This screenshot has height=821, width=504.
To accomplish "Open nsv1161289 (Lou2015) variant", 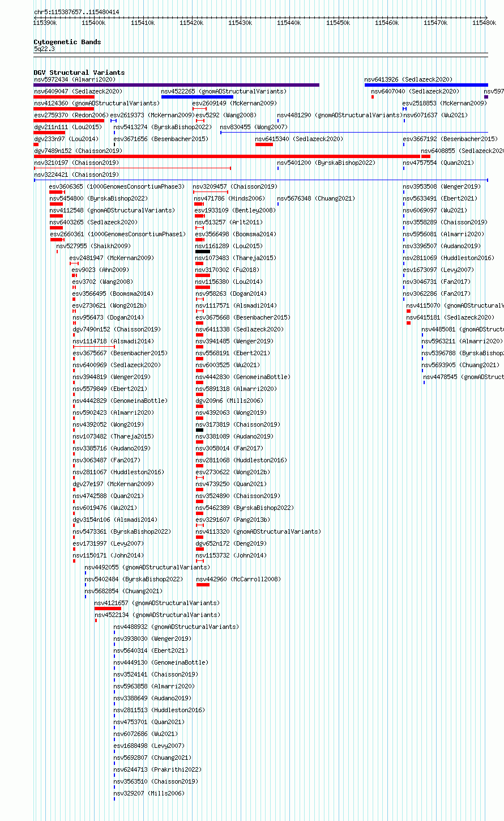I will [229, 246].
